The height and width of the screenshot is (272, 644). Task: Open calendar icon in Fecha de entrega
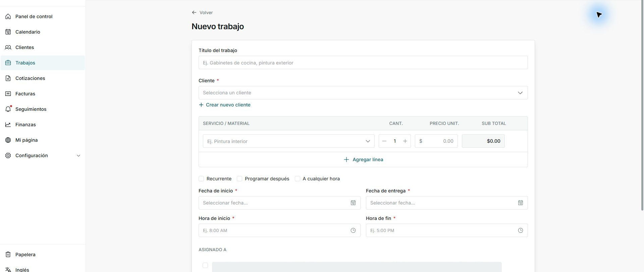click(521, 203)
